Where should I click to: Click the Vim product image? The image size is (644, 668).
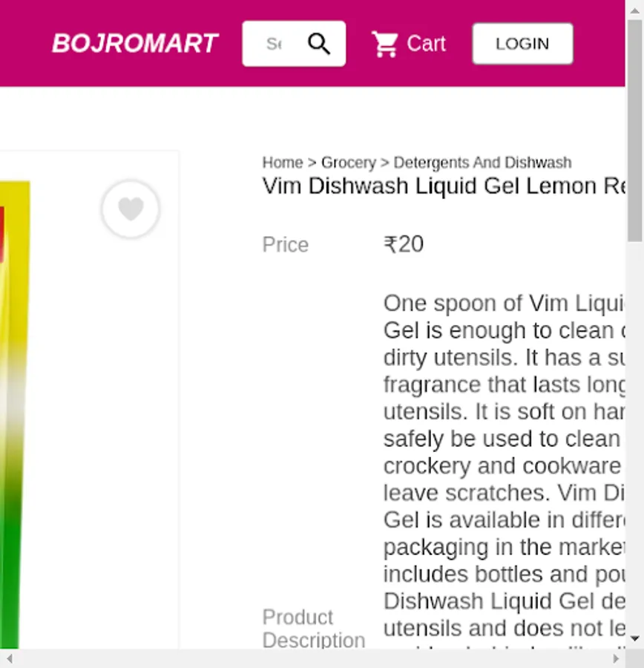[15, 414]
